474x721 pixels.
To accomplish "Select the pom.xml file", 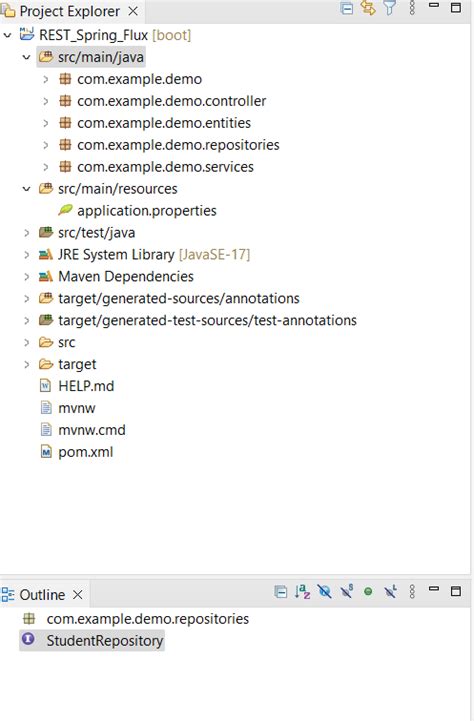I will (86, 452).
